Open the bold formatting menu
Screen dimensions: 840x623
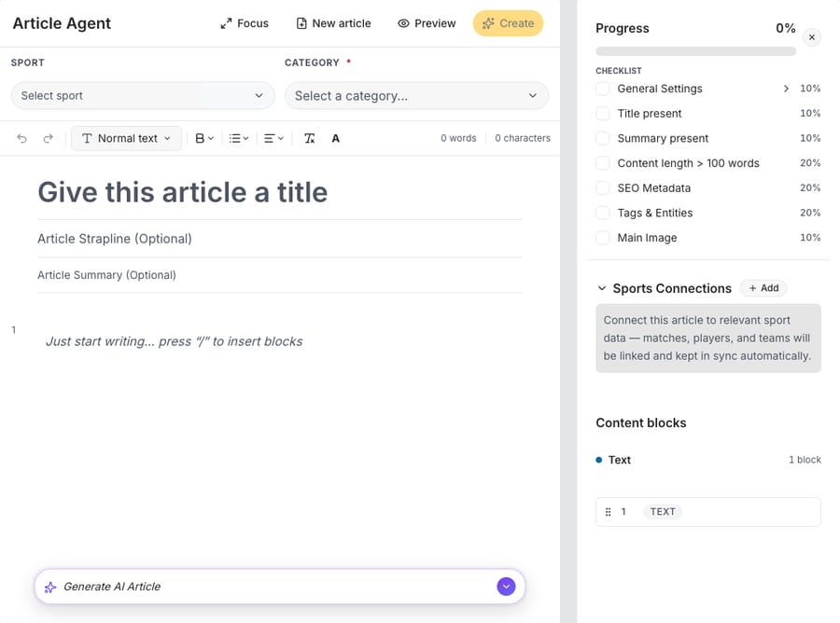(x=204, y=139)
